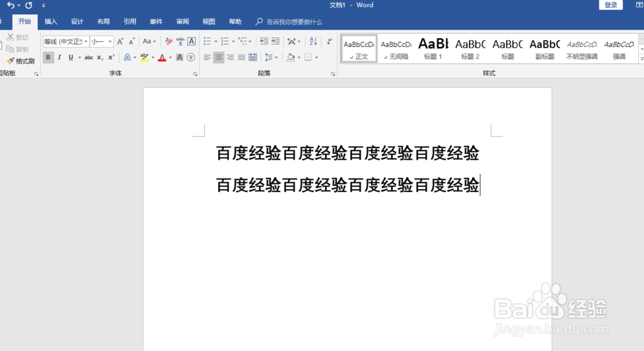Apply the 无间隔 style

click(x=396, y=49)
